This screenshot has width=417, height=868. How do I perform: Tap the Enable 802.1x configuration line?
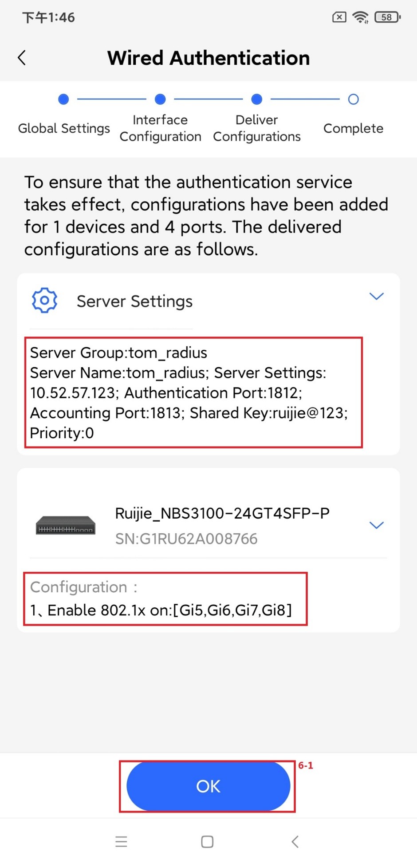161,610
